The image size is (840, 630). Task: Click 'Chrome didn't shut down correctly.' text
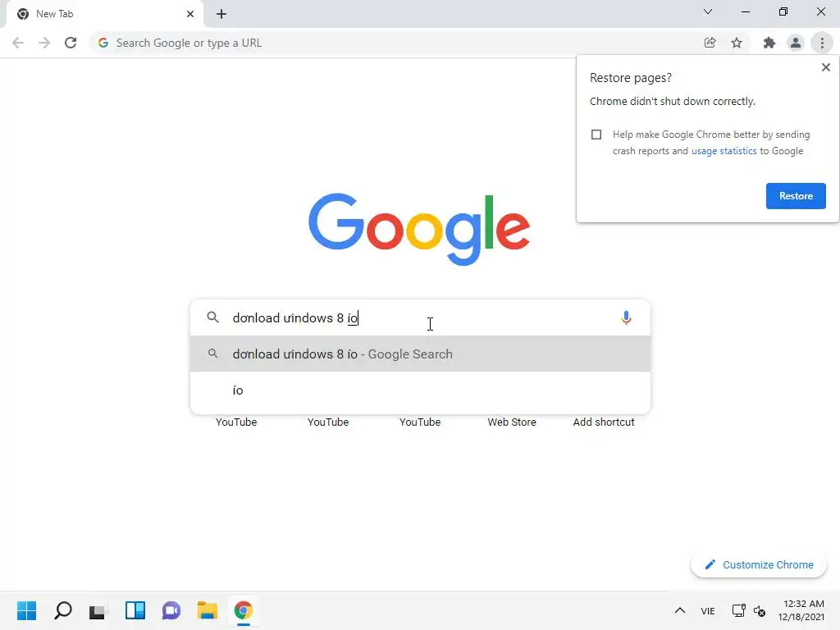pyautogui.click(x=673, y=101)
